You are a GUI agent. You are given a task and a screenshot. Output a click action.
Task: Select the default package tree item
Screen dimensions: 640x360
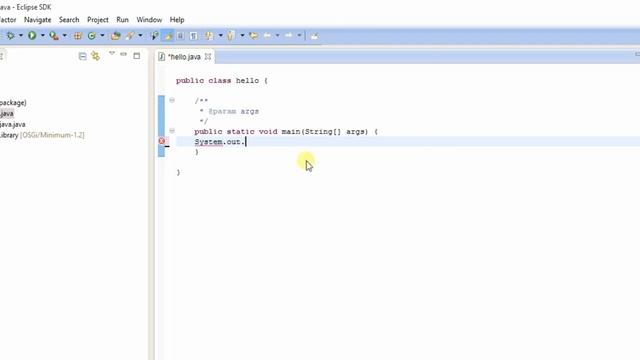[x=13, y=102]
